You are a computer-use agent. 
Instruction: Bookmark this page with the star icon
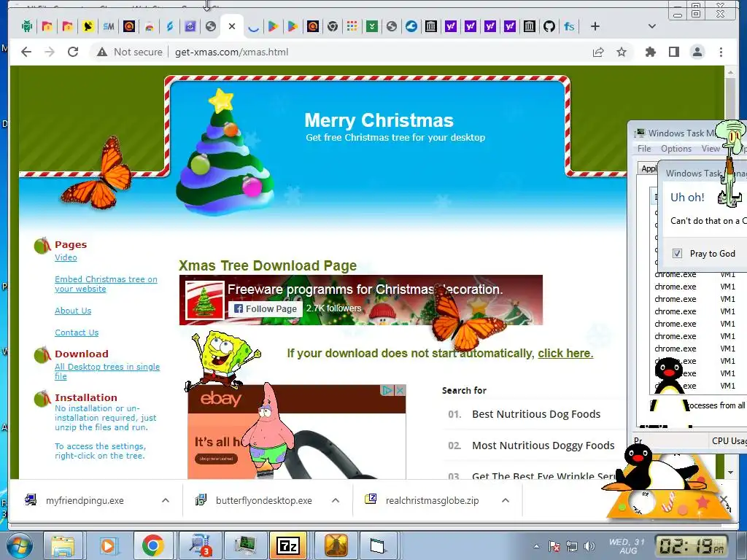(622, 52)
